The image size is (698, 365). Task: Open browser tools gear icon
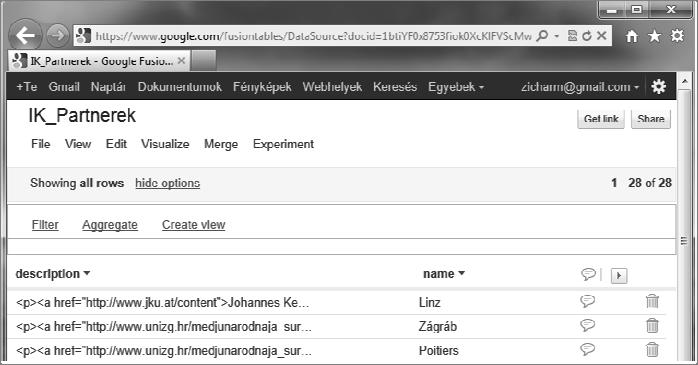(x=677, y=36)
